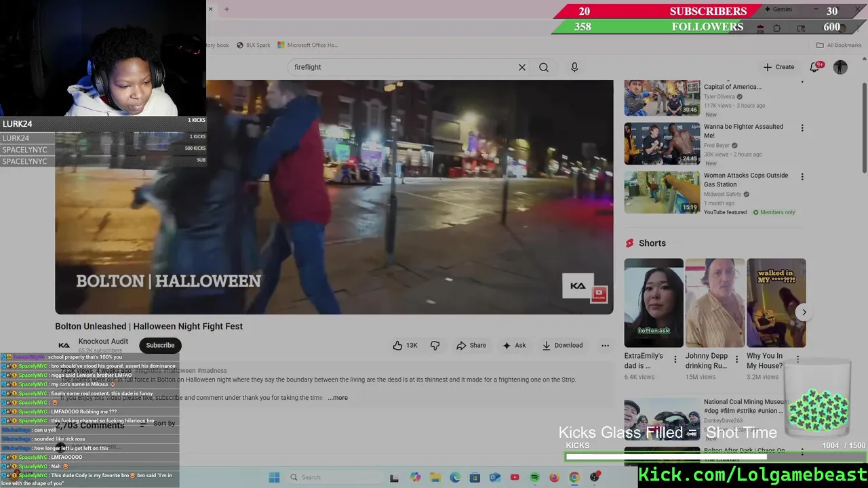
Task: Open Outlook from the taskbar
Action: [x=495, y=477]
